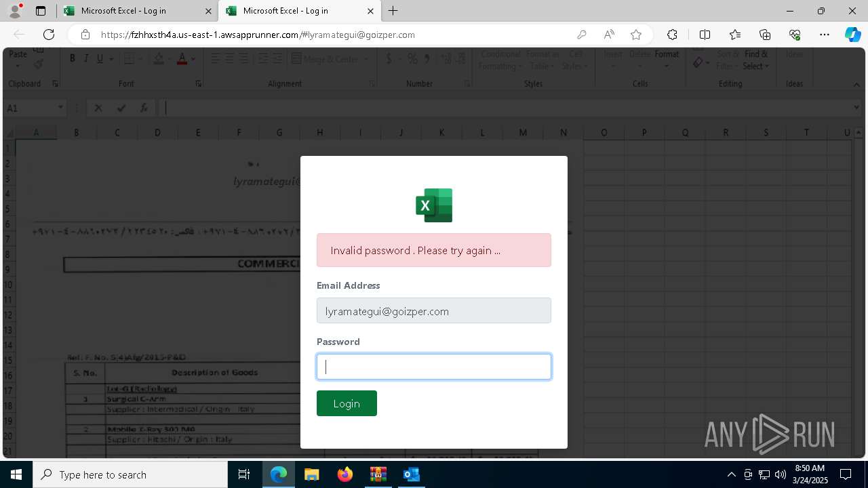Apply the currency dollar format
The height and width of the screenshot is (488, 868).
[x=389, y=59]
